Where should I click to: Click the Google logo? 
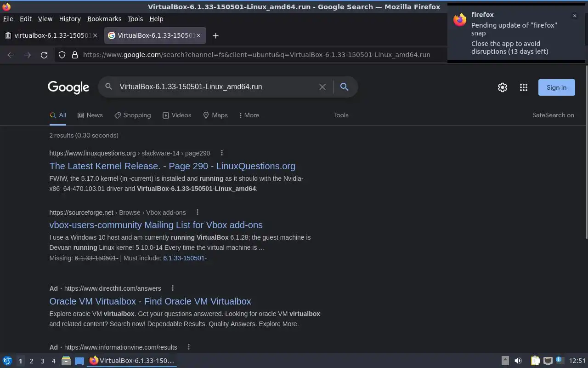click(x=68, y=87)
